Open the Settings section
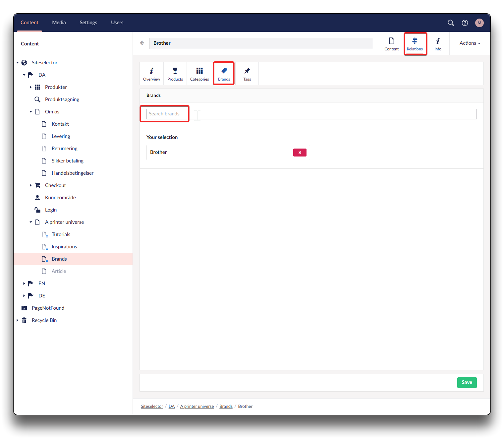 click(88, 23)
